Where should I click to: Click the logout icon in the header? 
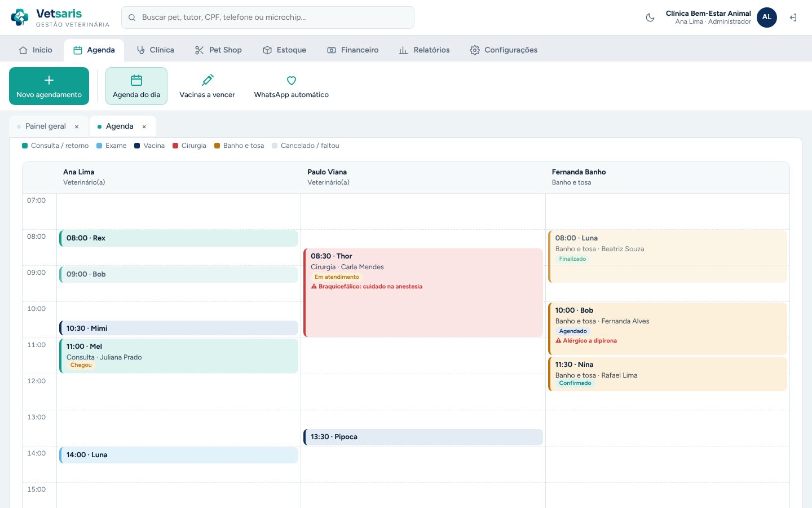pyautogui.click(x=793, y=17)
